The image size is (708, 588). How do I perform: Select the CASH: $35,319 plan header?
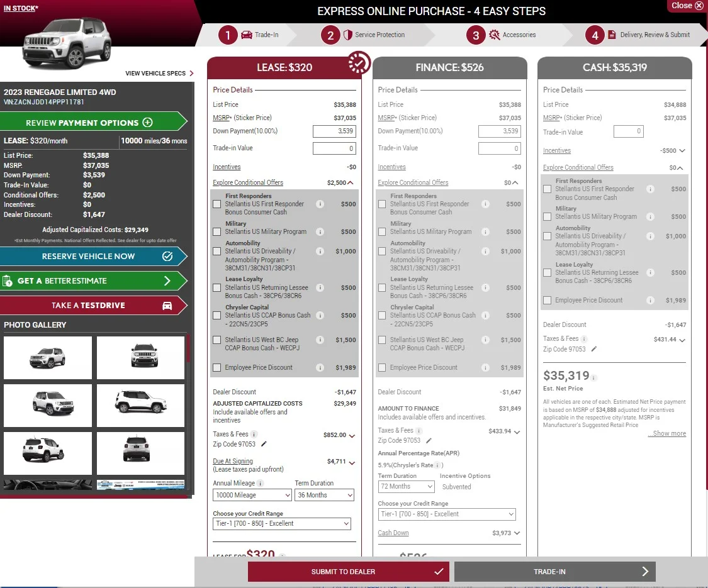click(x=615, y=68)
